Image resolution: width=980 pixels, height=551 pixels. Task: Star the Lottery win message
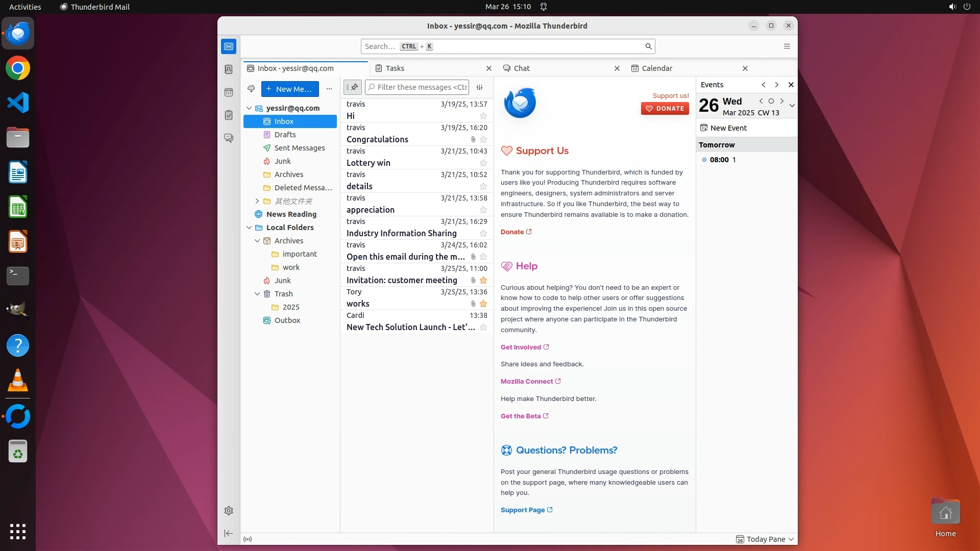pos(483,163)
